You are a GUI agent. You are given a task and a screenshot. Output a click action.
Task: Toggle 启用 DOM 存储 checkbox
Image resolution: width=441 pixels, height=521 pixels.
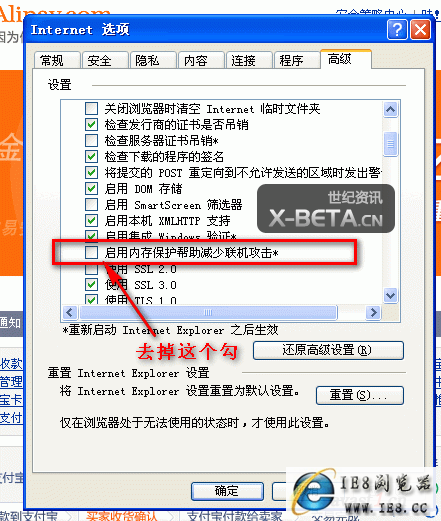point(91,188)
